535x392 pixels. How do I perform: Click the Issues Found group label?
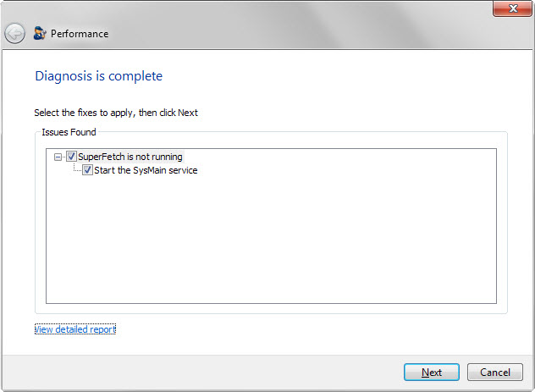click(x=69, y=132)
